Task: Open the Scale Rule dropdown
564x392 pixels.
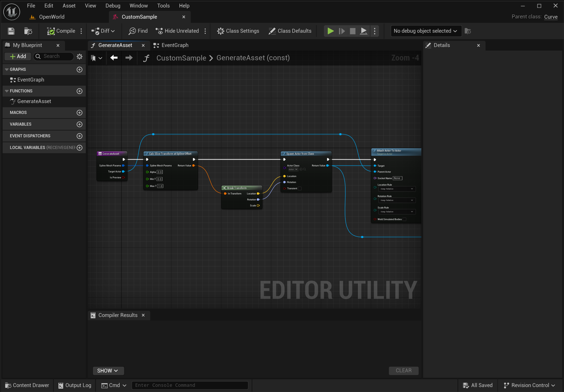Action: point(397,212)
